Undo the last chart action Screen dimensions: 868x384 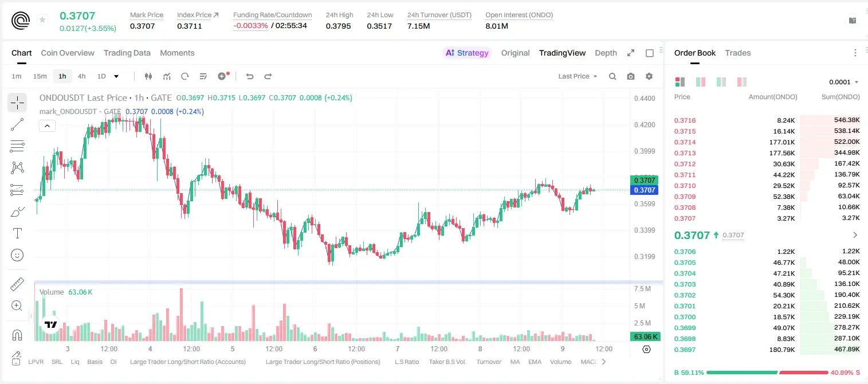[250, 76]
